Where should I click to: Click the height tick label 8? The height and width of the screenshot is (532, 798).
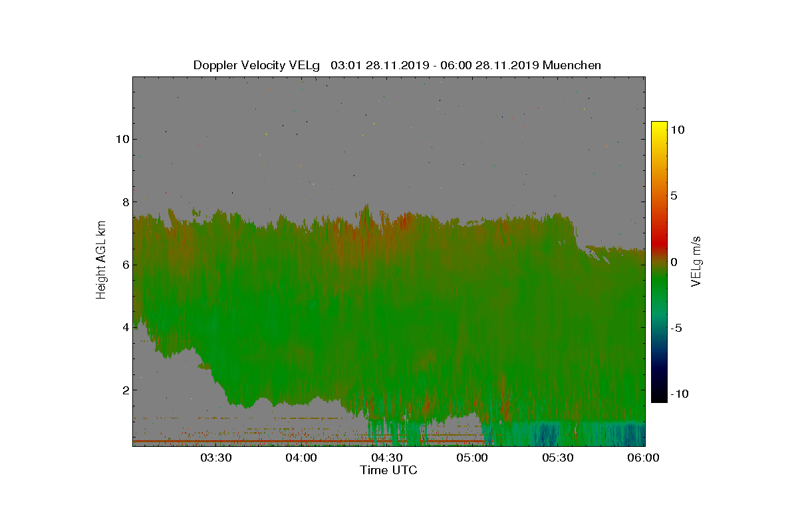tap(124, 201)
